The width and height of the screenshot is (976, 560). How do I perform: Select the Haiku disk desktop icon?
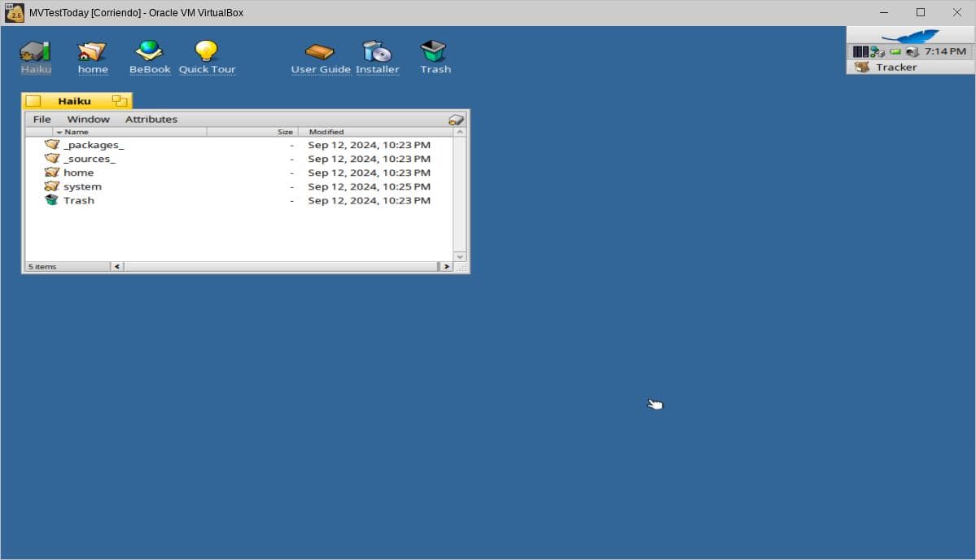coord(35,51)
